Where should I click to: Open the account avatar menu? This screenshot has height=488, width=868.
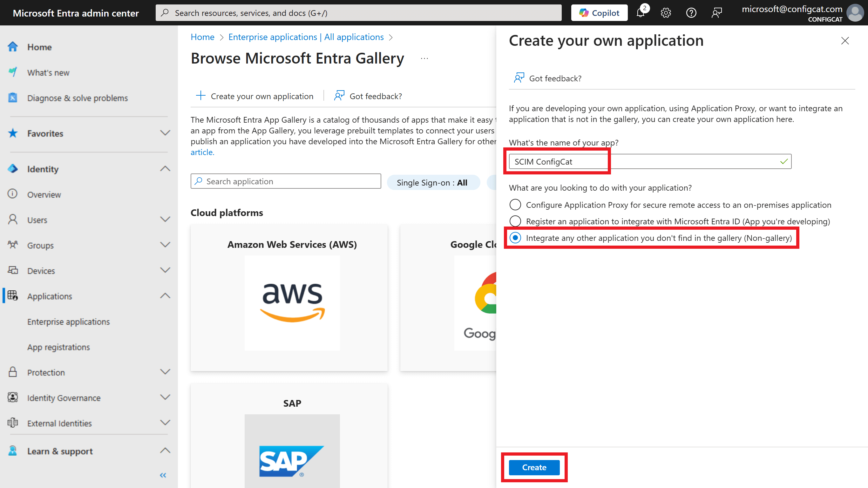point(855,13)
